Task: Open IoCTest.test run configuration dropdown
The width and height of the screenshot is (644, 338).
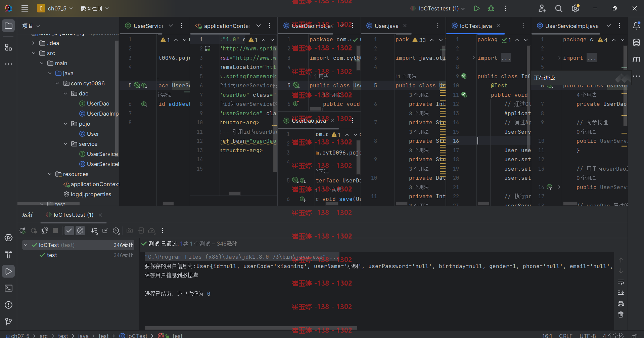Action: click(438, 8)
